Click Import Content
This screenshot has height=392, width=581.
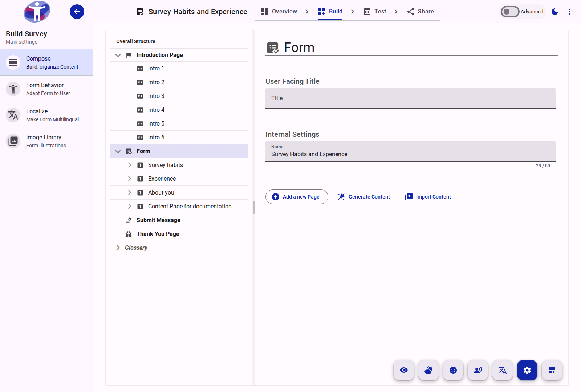428,197
